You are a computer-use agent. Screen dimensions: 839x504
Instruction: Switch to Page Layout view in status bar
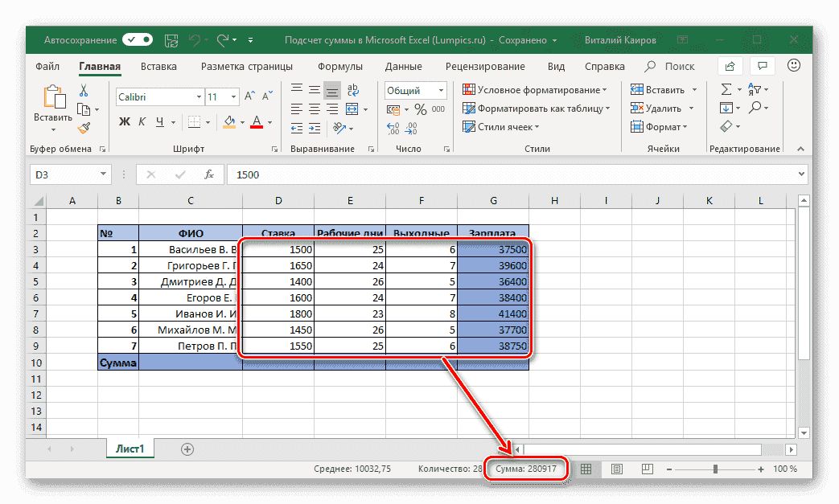point(617,469)
